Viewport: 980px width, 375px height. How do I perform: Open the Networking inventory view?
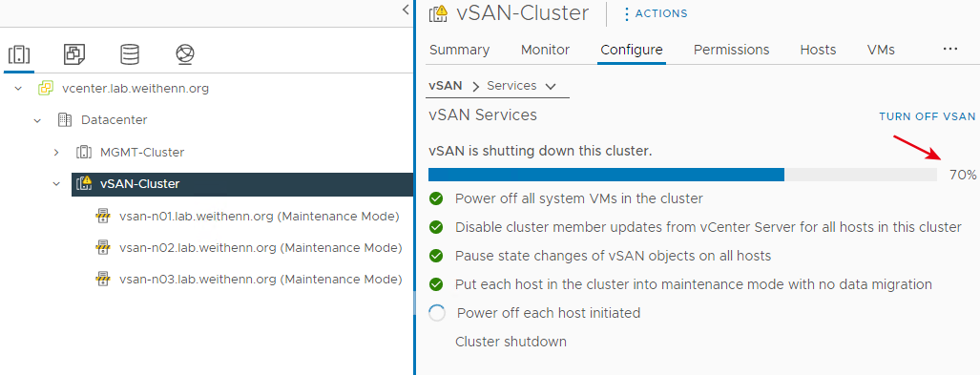click(185, 55)
